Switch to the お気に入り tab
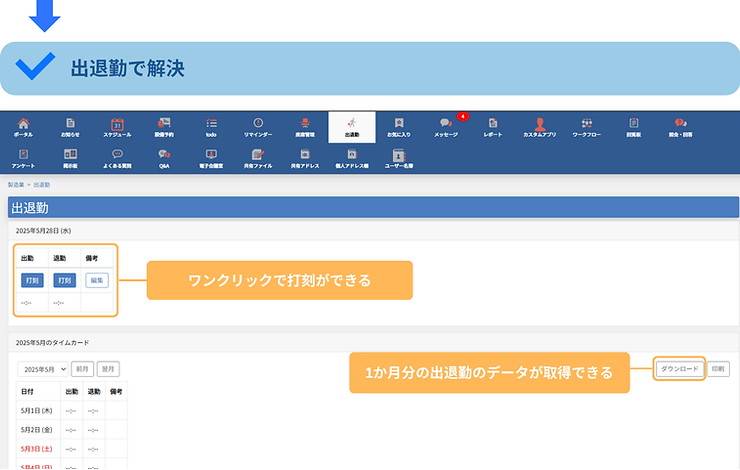The image size is (740, 470). click(x=399, y=126)
